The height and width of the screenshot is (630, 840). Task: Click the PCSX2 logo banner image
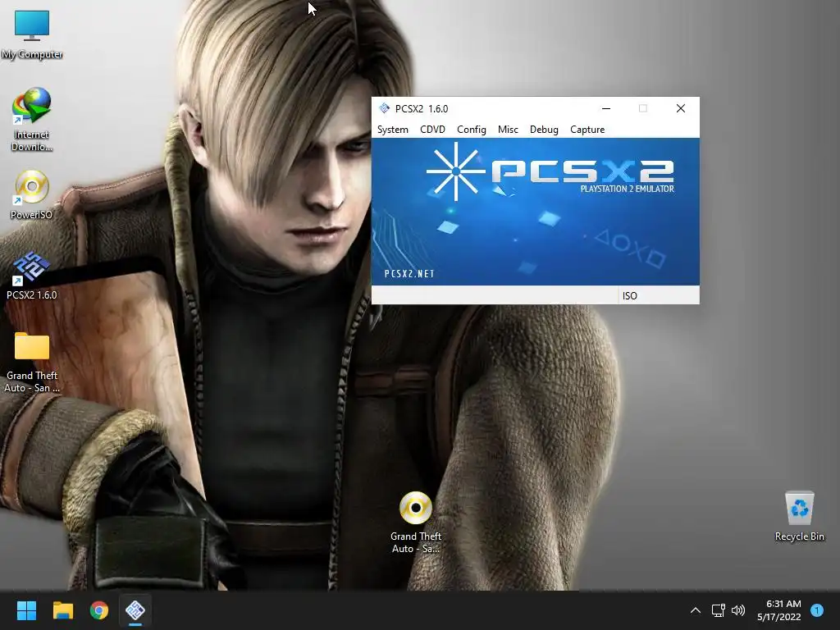click(535, 212)
